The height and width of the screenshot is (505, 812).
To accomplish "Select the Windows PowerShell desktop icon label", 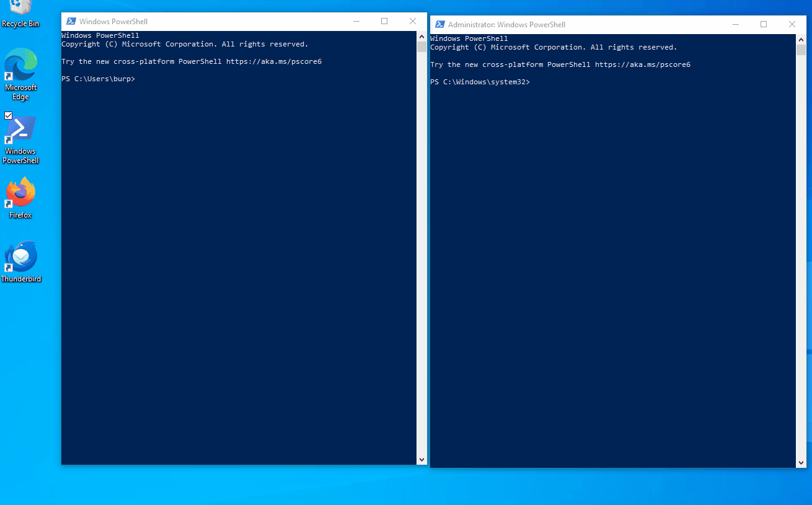I will click(20, 156).
